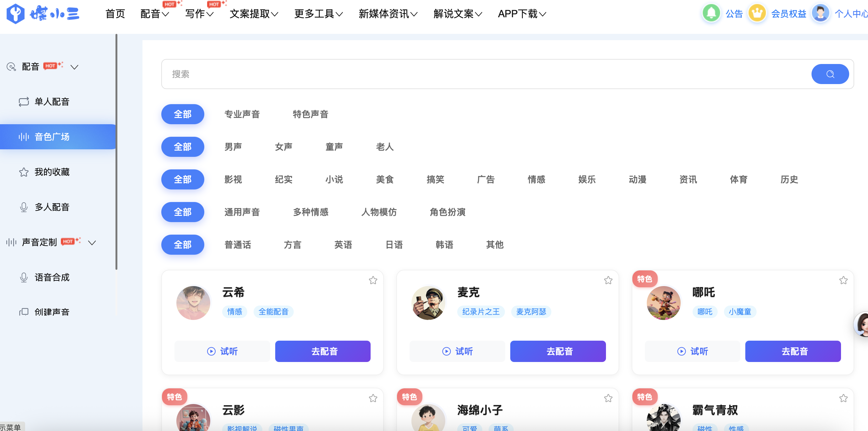Open the 公告 bell icon
This screenshot has height=431, width=868.
tap(711, 13)
